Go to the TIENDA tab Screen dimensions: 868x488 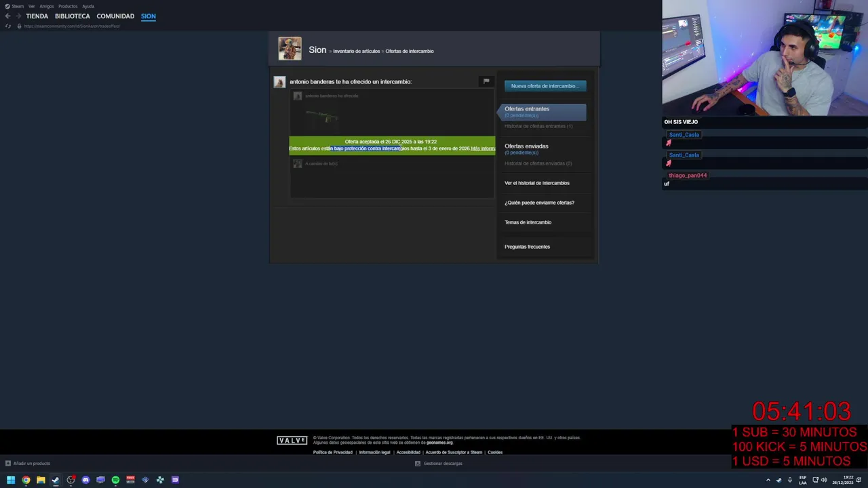[37, 16]
